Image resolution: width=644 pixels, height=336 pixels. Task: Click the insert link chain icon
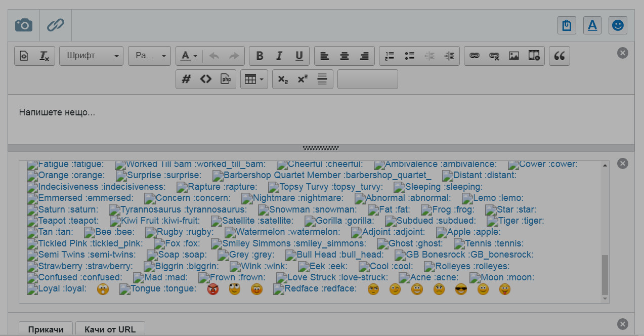(475, 56)
